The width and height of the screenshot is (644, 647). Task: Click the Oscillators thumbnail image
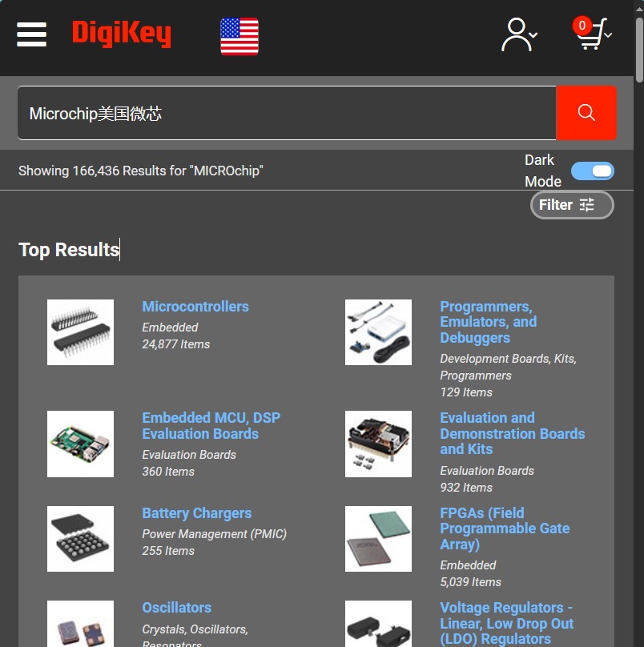click(x=80, y=624)
